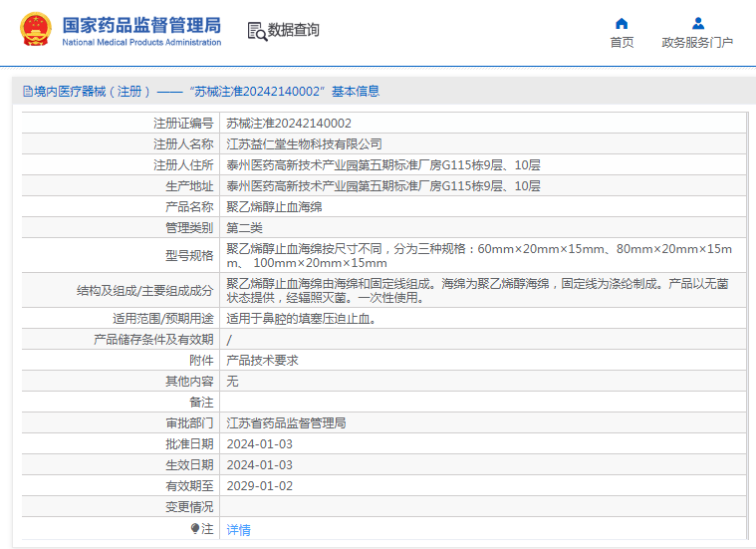The image size is (756, 549).
Task: Click the 政务服务门户 user icon
Action: pos(697,23)
